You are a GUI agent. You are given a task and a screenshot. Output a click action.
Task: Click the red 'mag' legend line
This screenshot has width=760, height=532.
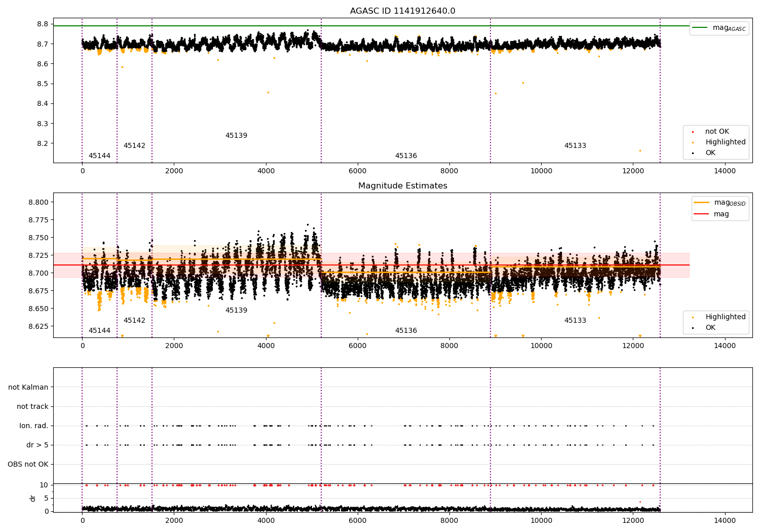[x=701, y=214]
